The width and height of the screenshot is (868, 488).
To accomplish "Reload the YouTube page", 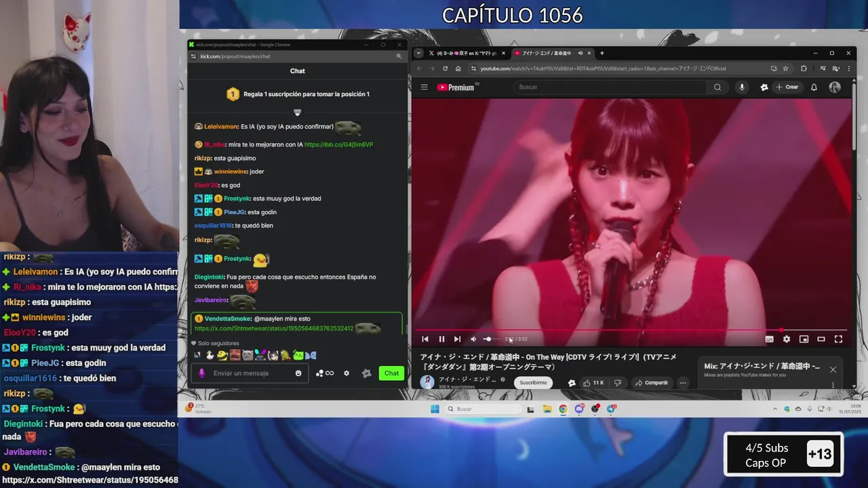I will 445,68.
